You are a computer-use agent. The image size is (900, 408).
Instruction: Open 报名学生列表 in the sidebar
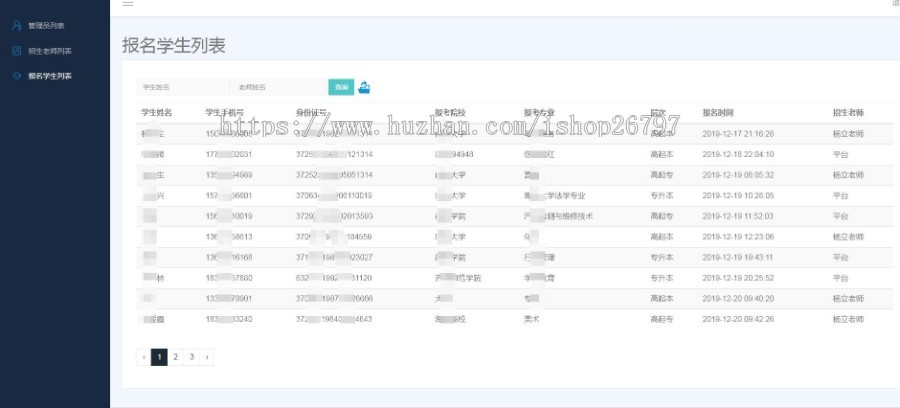point(50,76)
